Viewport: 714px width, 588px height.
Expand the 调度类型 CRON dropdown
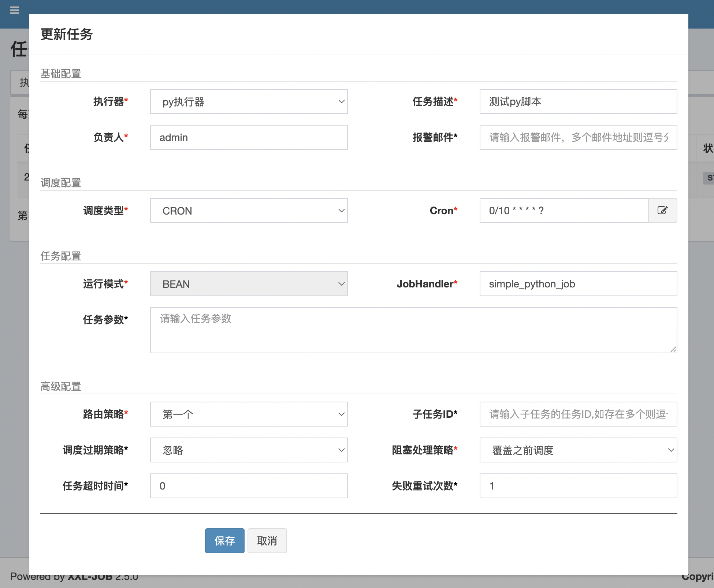[x=249, y=211]
